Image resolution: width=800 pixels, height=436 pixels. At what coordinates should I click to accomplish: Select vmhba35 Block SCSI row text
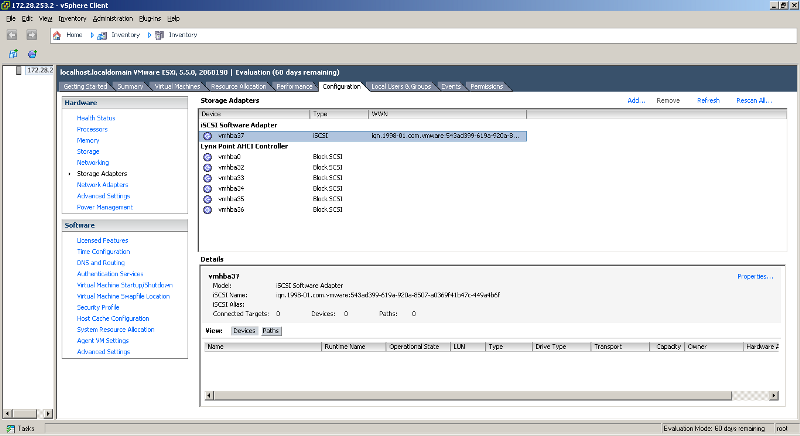[328, 199]
